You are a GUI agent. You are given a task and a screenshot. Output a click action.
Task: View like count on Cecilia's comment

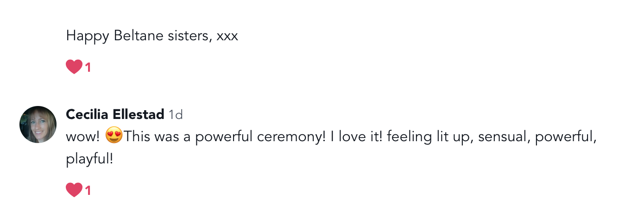(x=88, y=190)
